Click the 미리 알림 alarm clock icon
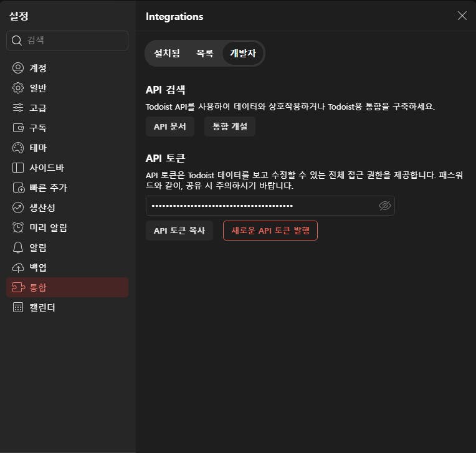Screen dimensions: 476x453 tap(18, 227)
